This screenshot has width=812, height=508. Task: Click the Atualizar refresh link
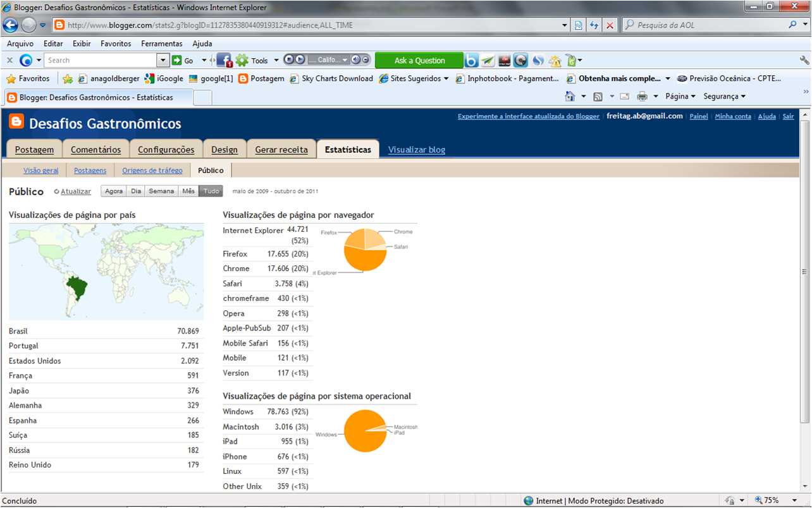[x=76, y=191]
